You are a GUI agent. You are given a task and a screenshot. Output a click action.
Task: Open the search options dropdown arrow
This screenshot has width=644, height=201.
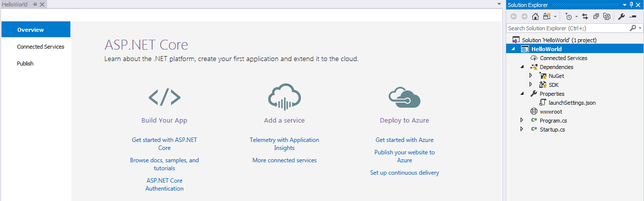coord(639,28)
